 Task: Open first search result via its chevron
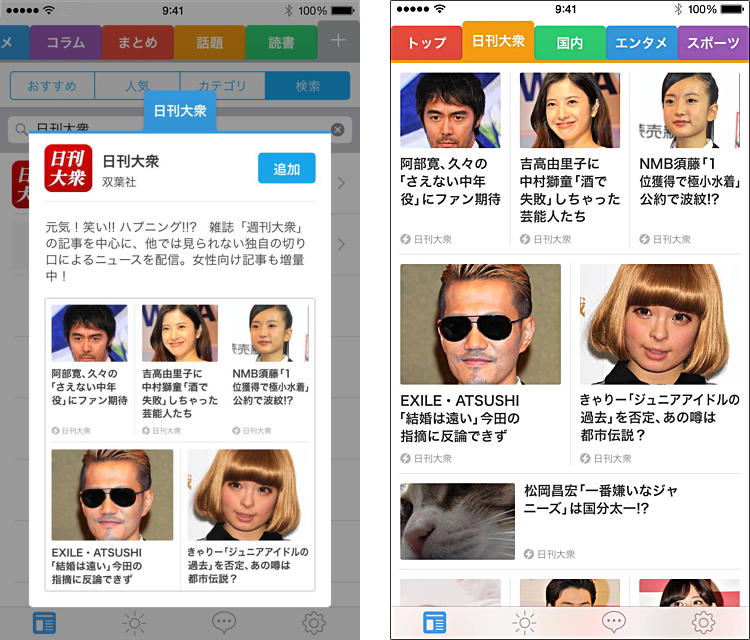tap(342, 183)
